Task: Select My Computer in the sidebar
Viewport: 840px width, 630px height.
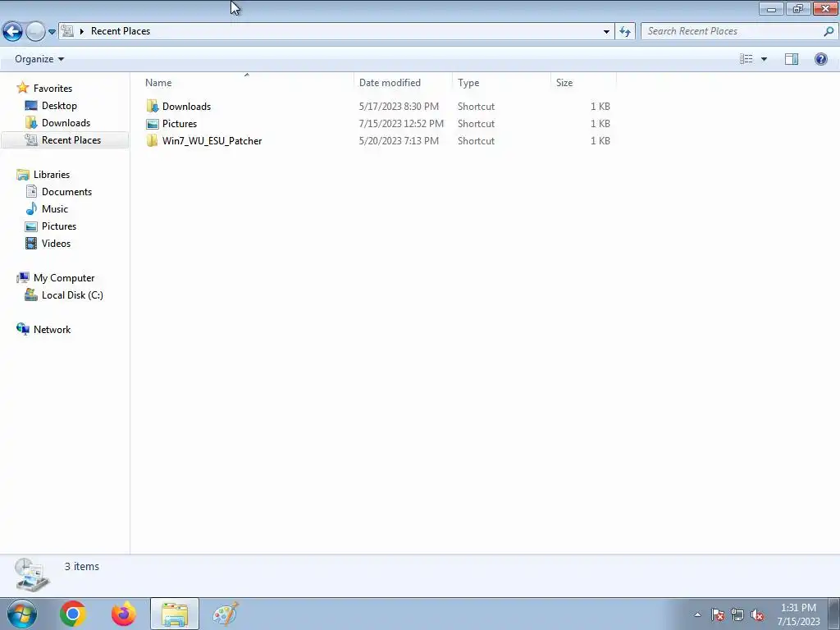Action: (x=64, y=278)
